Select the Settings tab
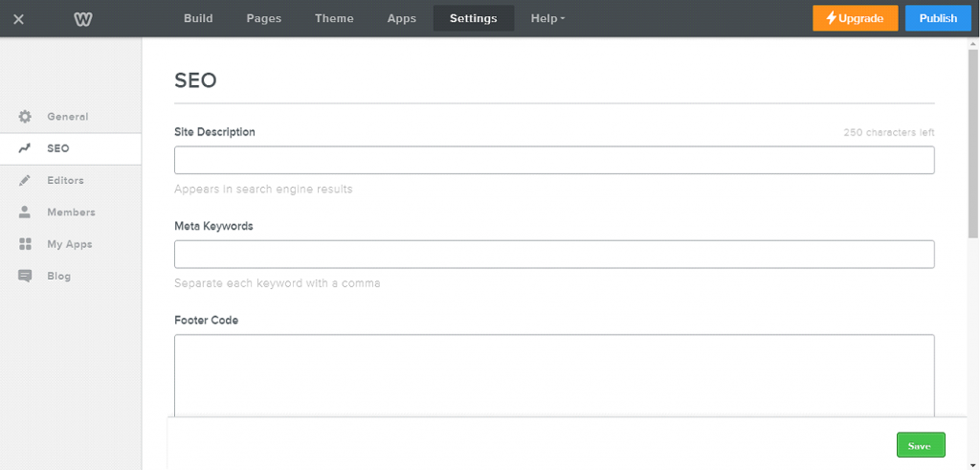The image size is (980, 470). 473,18
